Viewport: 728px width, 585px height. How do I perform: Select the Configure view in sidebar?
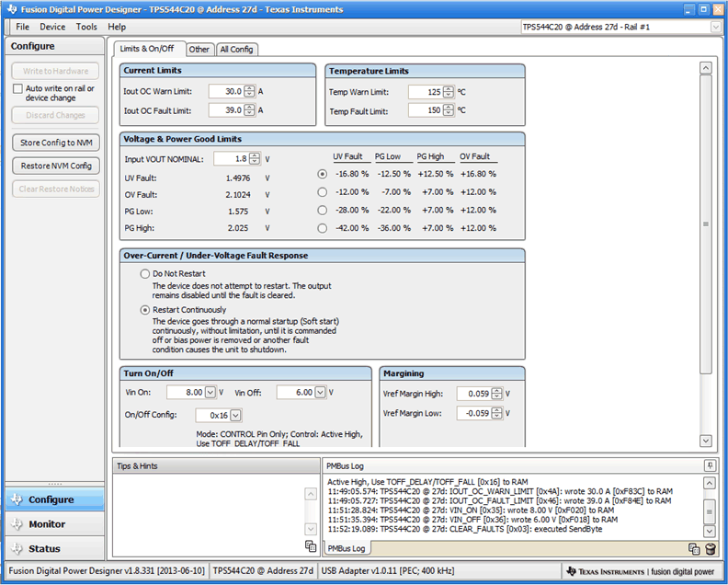[51, 499]
